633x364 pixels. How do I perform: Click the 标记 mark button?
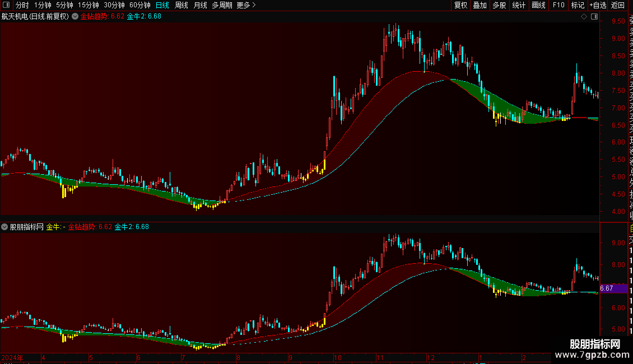coord(578,5)
